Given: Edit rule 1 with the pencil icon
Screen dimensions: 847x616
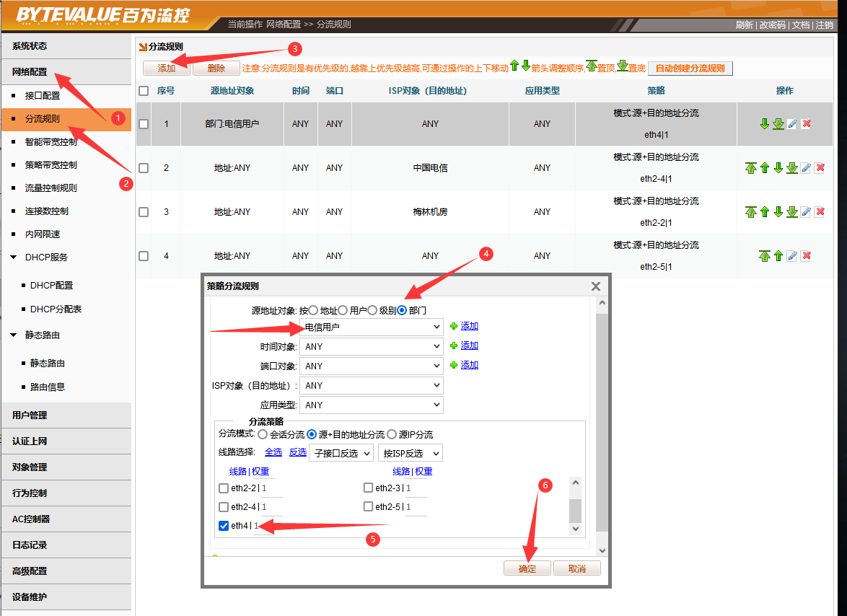Looking at the screenshot, I should pyautogui.click(x=792, y=124).
